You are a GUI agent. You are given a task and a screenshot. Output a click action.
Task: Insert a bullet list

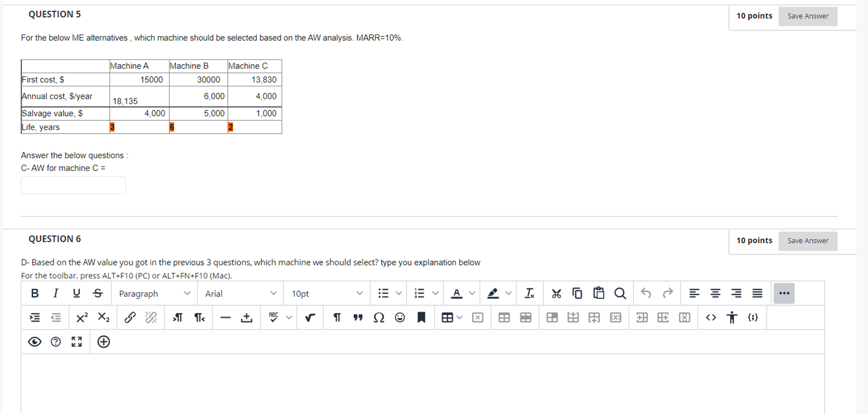[383, 293]
